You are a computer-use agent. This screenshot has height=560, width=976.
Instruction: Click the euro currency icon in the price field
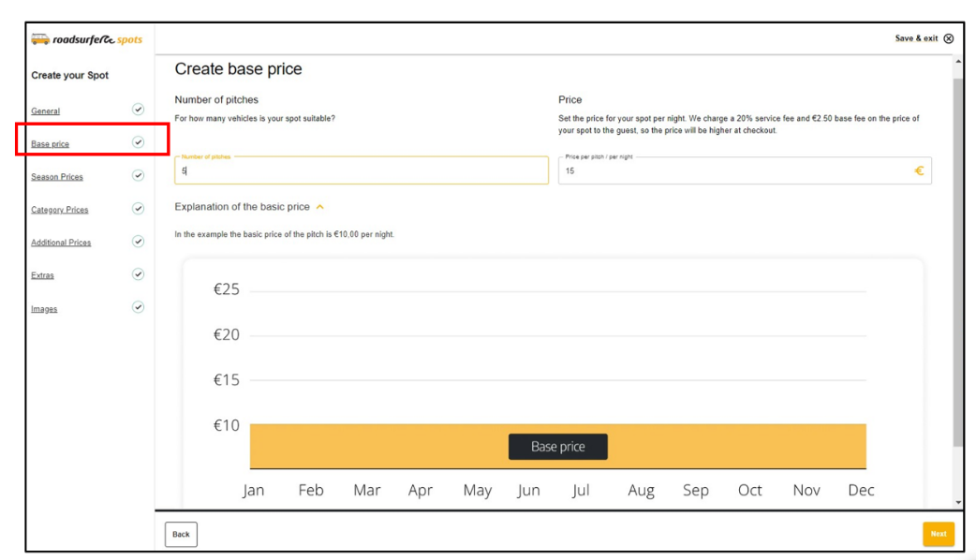[x=919, y=170]
